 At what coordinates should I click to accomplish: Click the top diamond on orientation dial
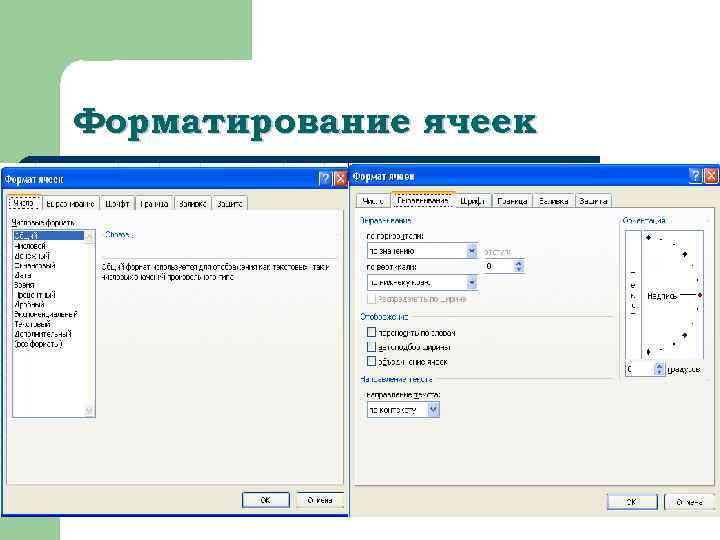(x=648, y=237)
